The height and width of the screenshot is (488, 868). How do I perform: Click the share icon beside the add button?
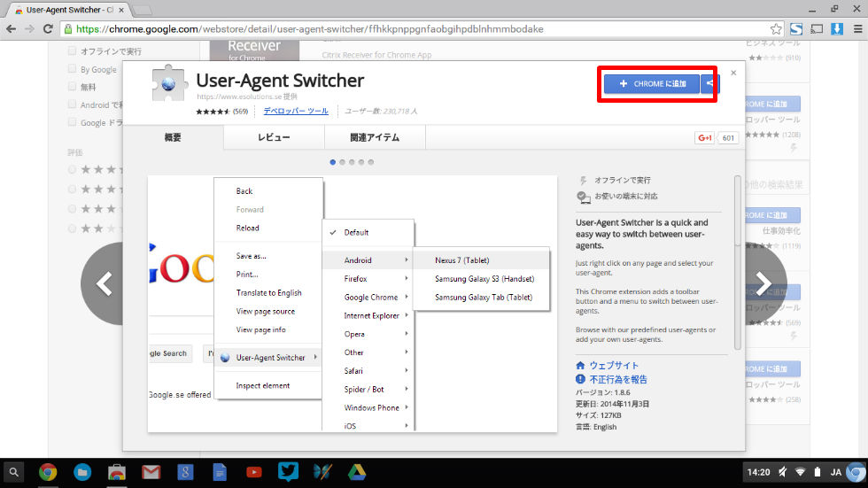(x=709, y=83)
